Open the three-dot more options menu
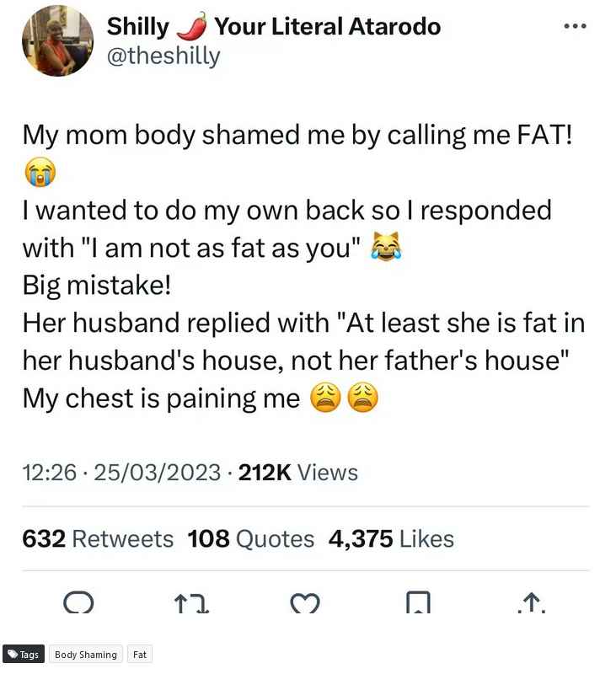The width and height of the screenshot is (616, 674). 575,26
